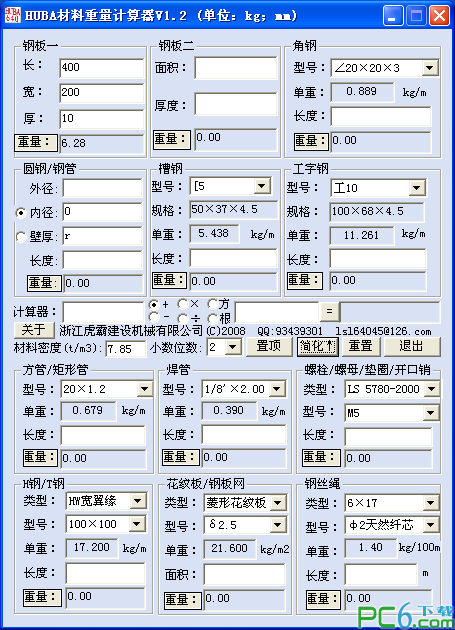Click wire rope length field
Image resolution: width=455 pixels, height=630 pixels.
(381, 575)
